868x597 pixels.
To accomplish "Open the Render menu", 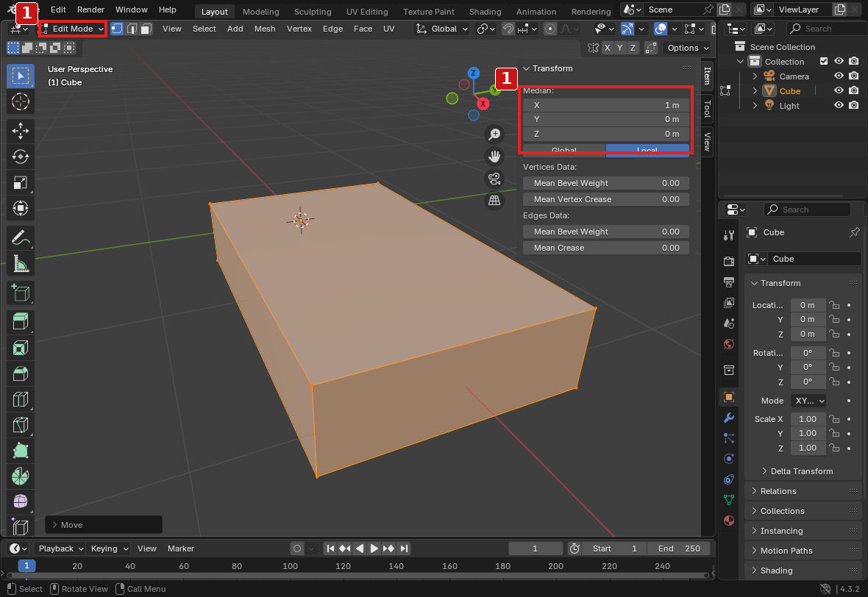I will point(90,10).
